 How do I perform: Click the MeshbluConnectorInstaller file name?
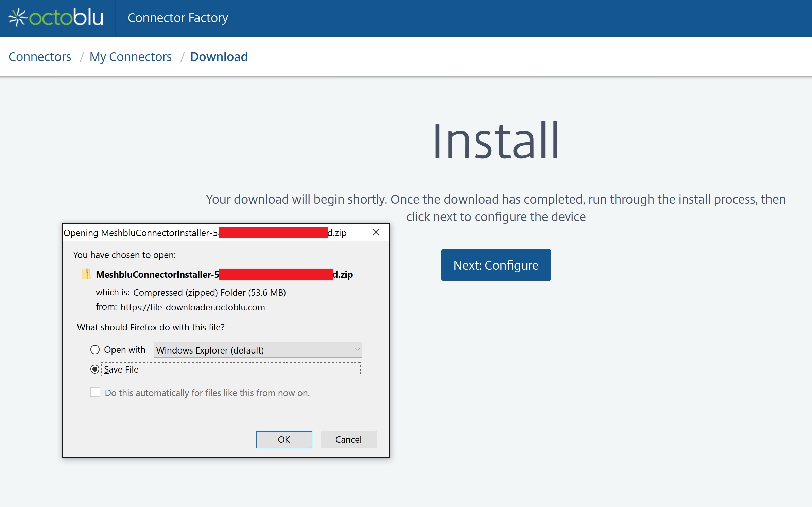point(157,274)
